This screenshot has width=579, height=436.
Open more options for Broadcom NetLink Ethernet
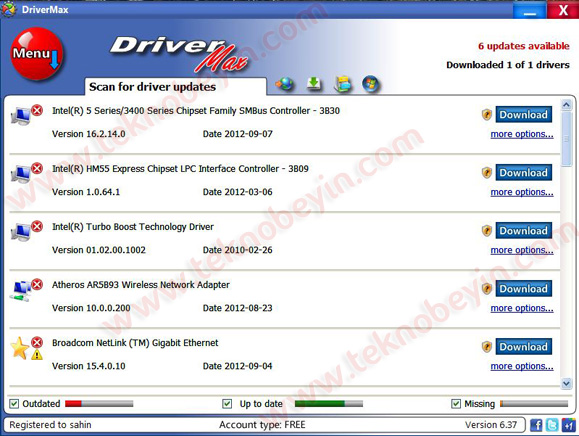click(522, 366)
